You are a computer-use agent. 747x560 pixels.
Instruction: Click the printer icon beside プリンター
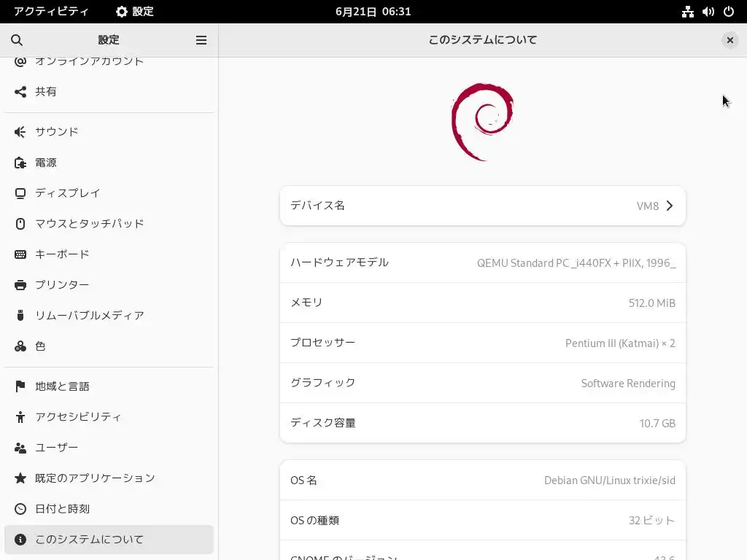tap(20, 285)
